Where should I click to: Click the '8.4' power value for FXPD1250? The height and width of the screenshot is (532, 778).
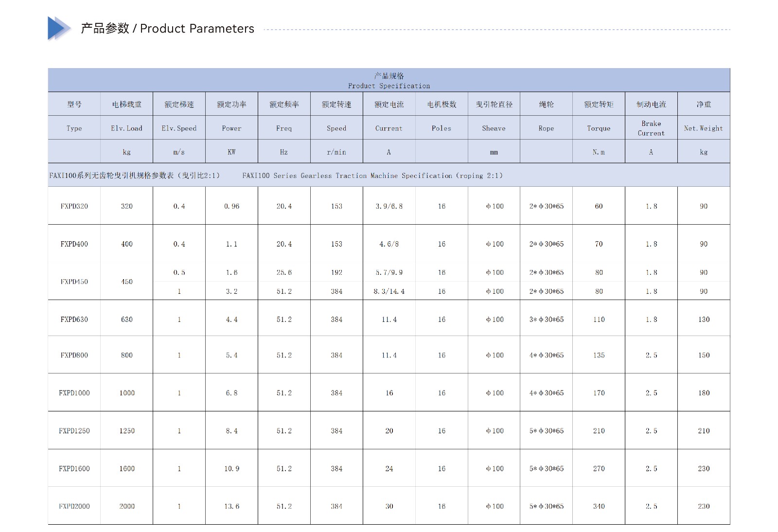click(x=232, y=431)
